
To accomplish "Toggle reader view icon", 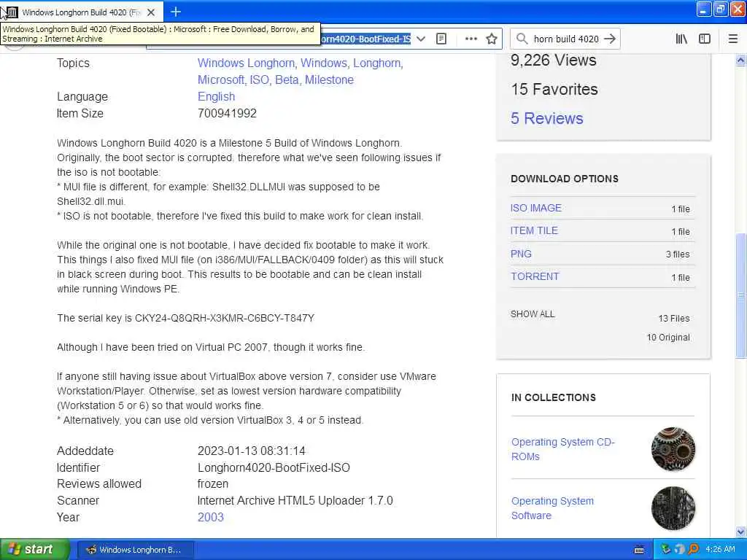I will click(441, 39).
